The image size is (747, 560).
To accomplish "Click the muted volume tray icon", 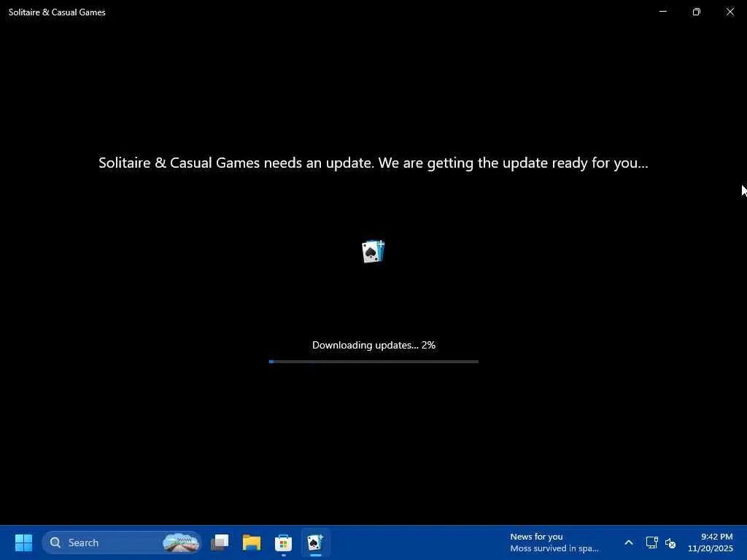I will click(670, 542).
